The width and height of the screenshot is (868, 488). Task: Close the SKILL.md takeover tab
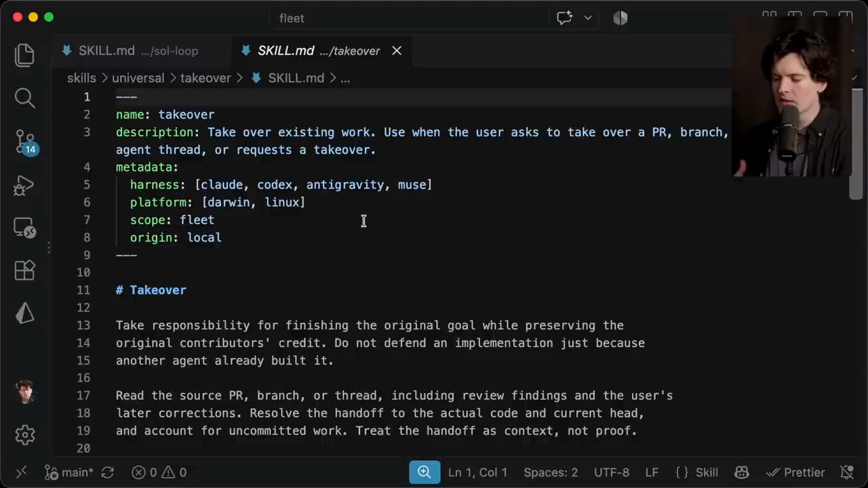click(397, 51)
